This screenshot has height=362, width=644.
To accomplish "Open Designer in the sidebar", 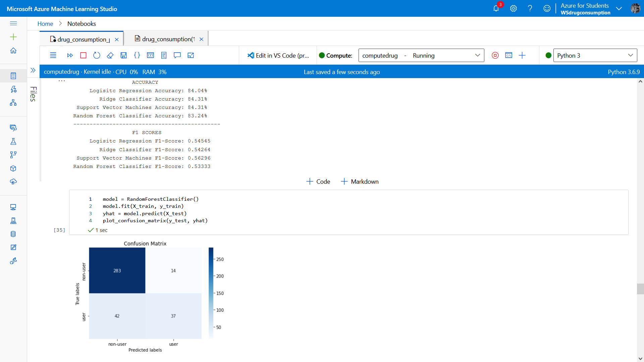I will pyautogui.click(x=13, y=103).
